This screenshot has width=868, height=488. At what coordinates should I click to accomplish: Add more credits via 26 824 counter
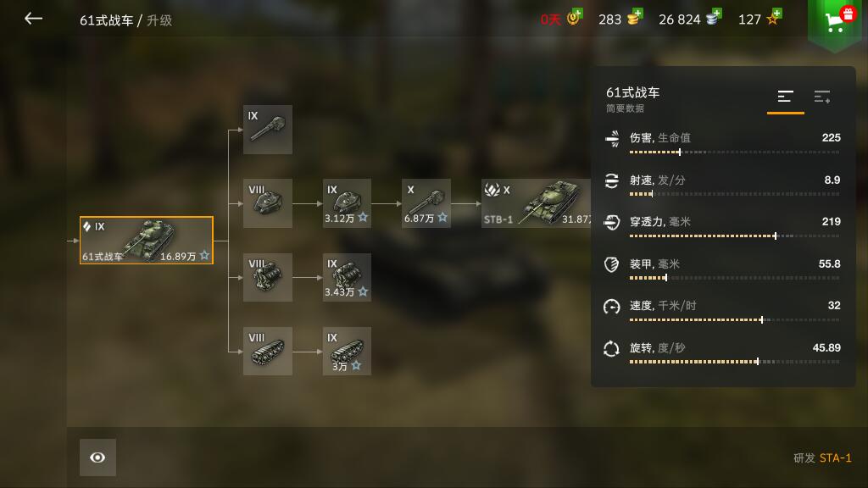point(690,19)
